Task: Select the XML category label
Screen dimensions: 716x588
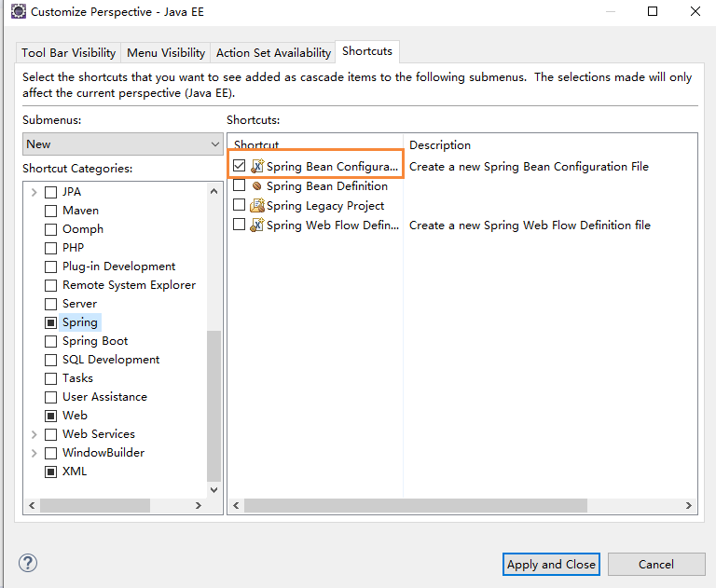Action: [75, 472]
